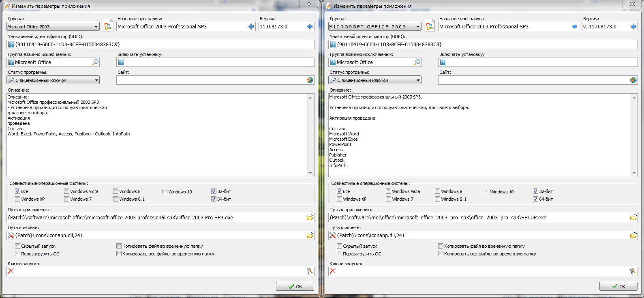Browse icon path via folder icon, left dialog
The width and height of the screenshot is (644, 298).
310,236
